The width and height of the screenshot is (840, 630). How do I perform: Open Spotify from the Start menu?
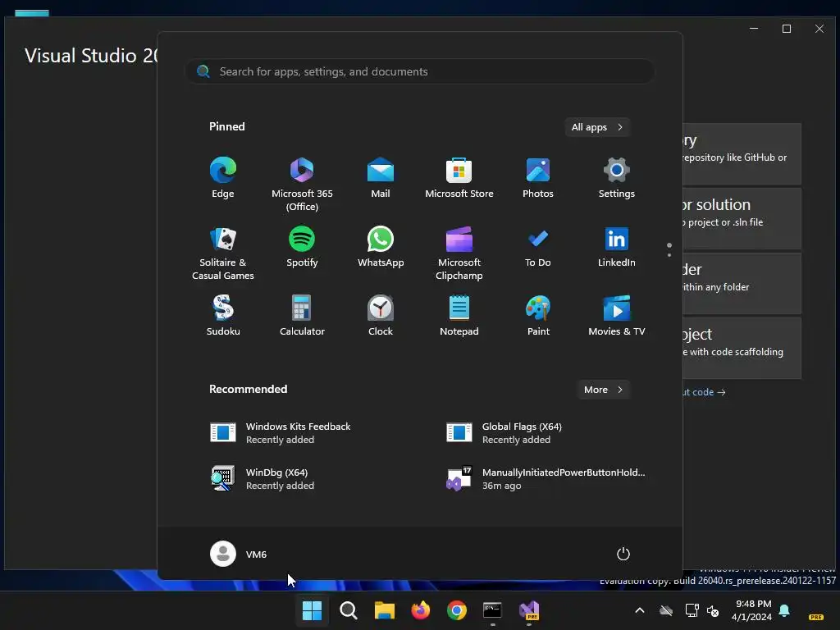[x=302, y=247]
